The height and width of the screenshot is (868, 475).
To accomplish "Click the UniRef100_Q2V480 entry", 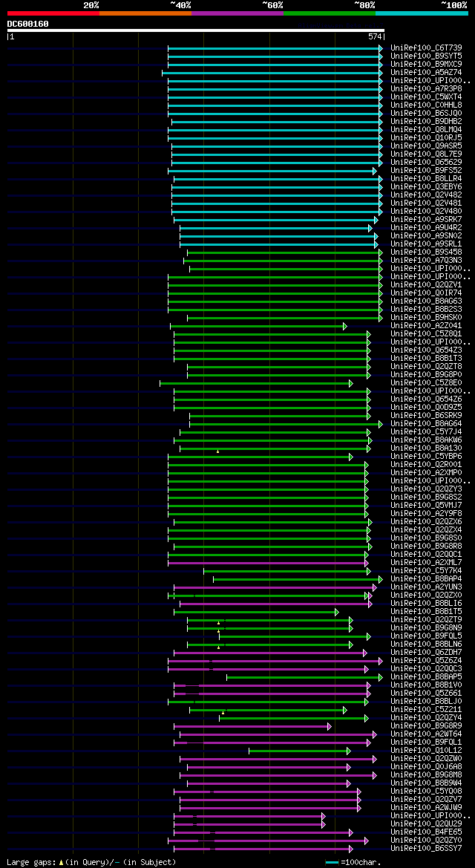I will (426, 211).
